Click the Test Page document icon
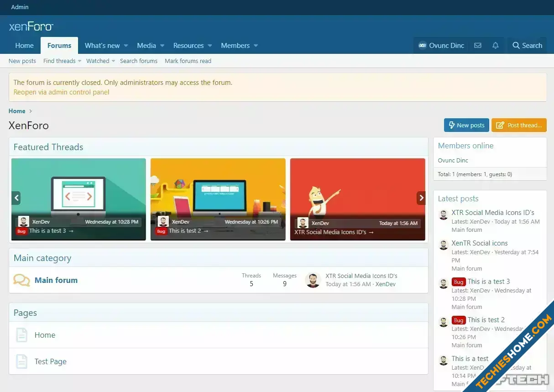This screenshot has height=392, width=554. (x=21, y=361)
